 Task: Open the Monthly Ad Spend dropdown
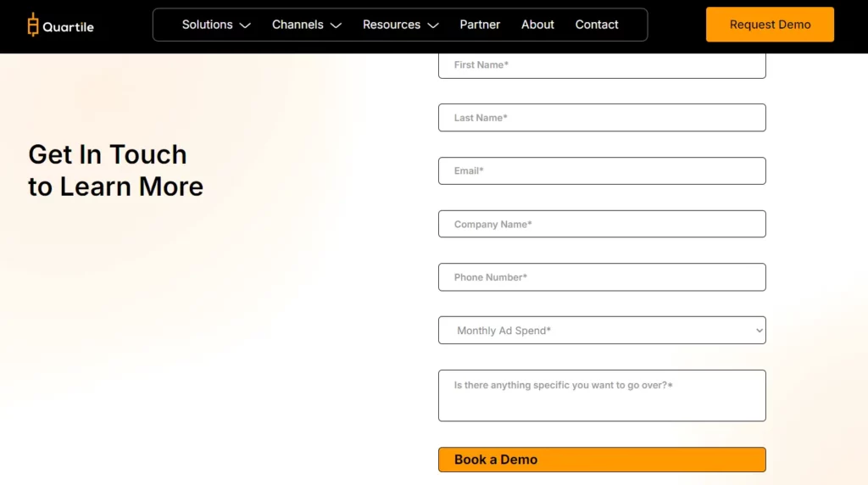602,331
